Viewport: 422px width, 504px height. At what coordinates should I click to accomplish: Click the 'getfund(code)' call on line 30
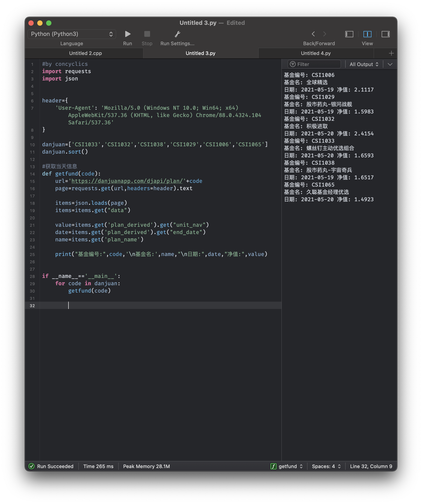click(89, 291)
